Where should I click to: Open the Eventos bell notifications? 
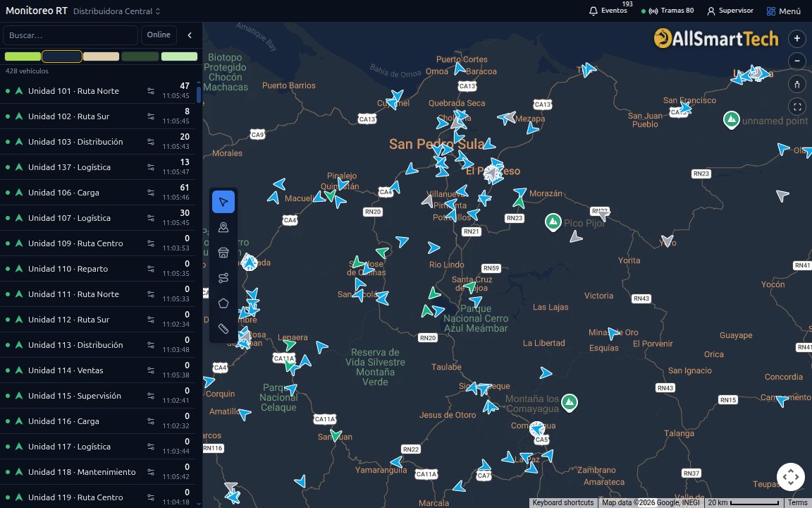tap(608, 11)
